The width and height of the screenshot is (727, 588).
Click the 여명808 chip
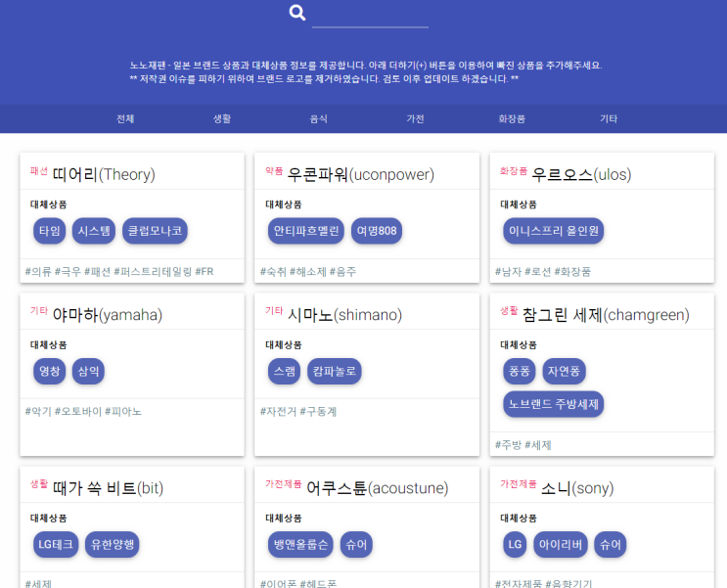pos(377,231)
